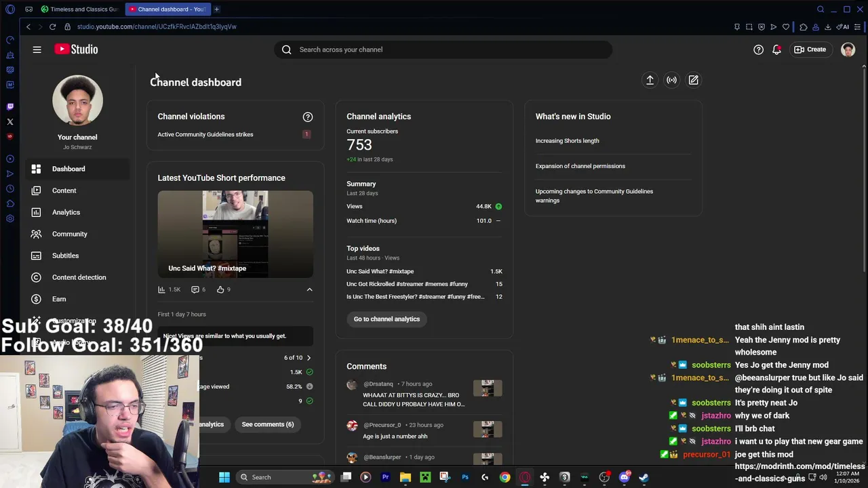The height and width of the screenshot is (488, 868).
Task: Open Upcoming changes to Community Guidelines warnings
Action: [x=594, y=196]
